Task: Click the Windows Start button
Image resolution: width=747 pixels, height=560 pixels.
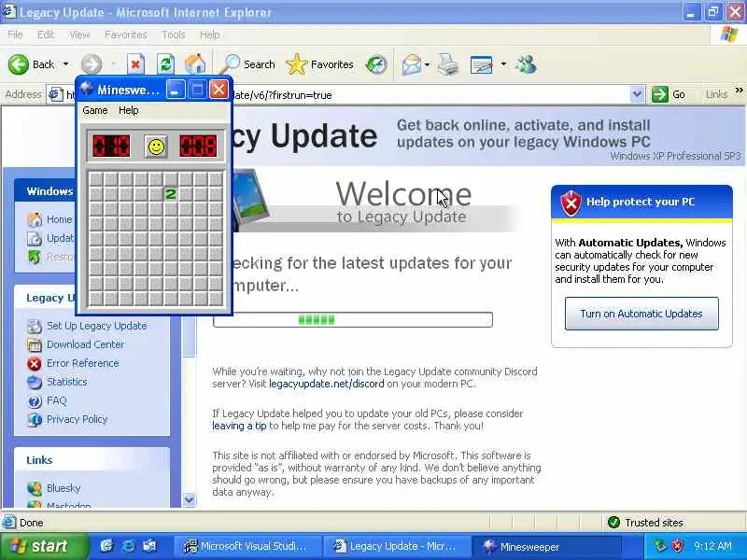Action: coord(44,546)
